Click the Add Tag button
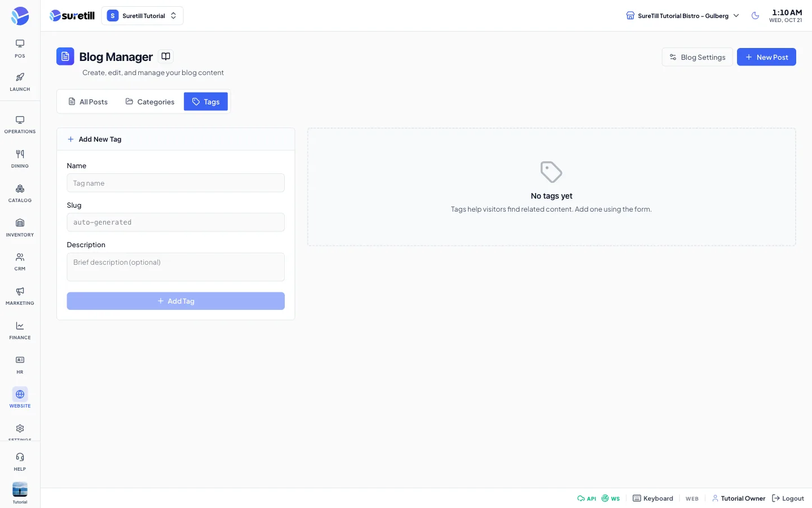Image resolution: width=812 pixels, height=508 pixels. pos(175,301)
